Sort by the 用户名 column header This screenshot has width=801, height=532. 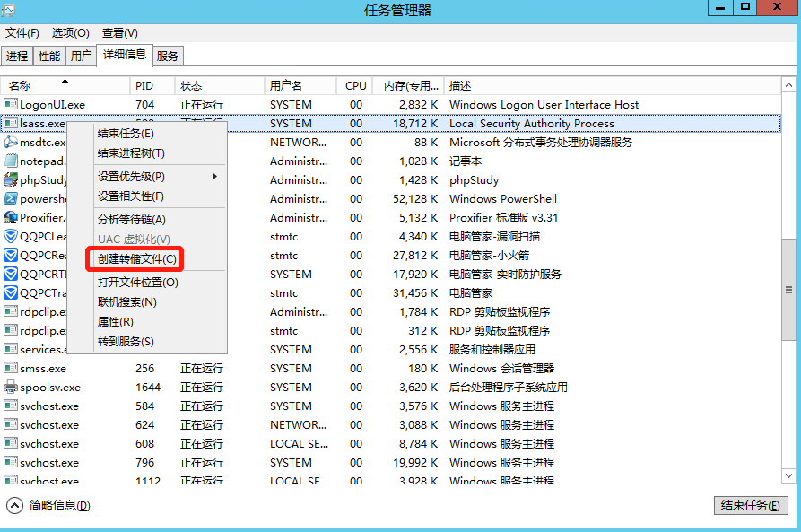300,85
